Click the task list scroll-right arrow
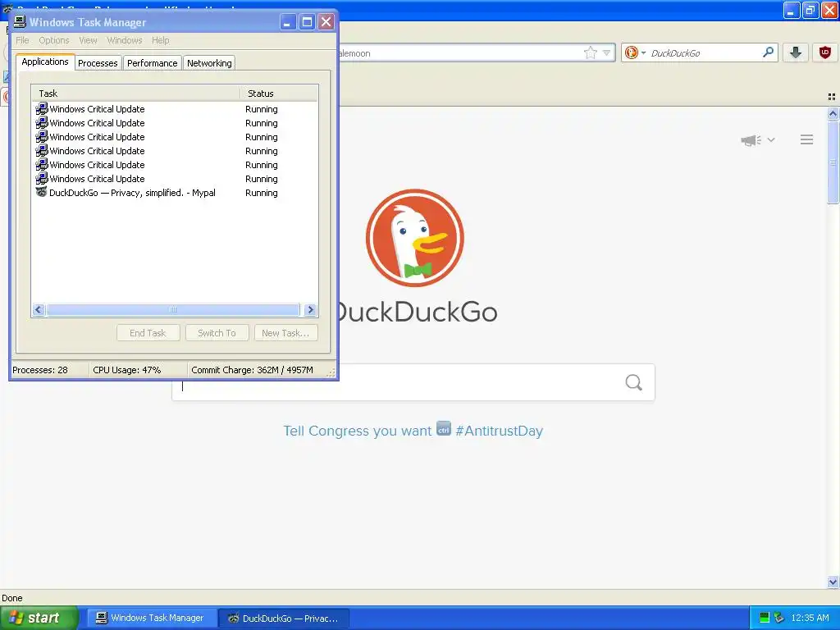Image resolution: width=840 pixels, height=630 pixels. pos(310,309)
